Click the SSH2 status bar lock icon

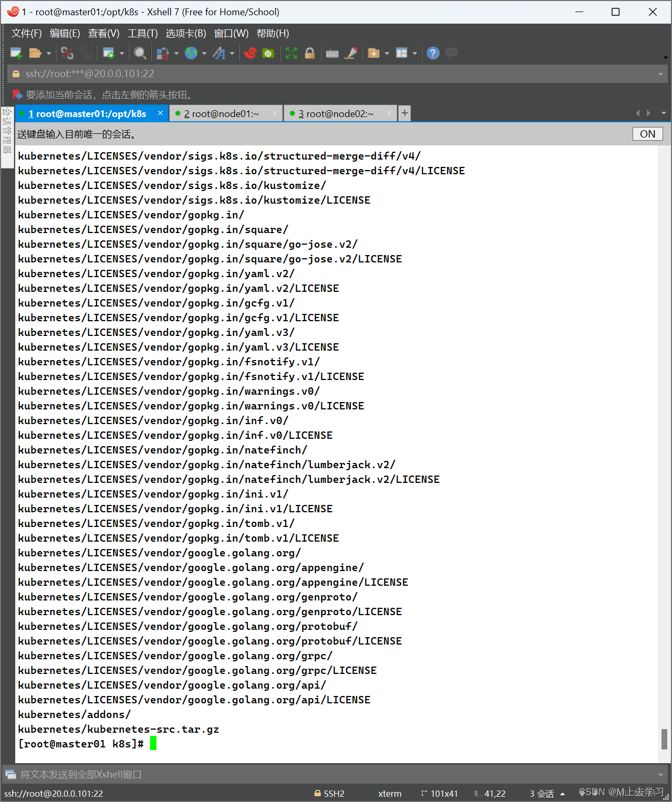(318, 793)
